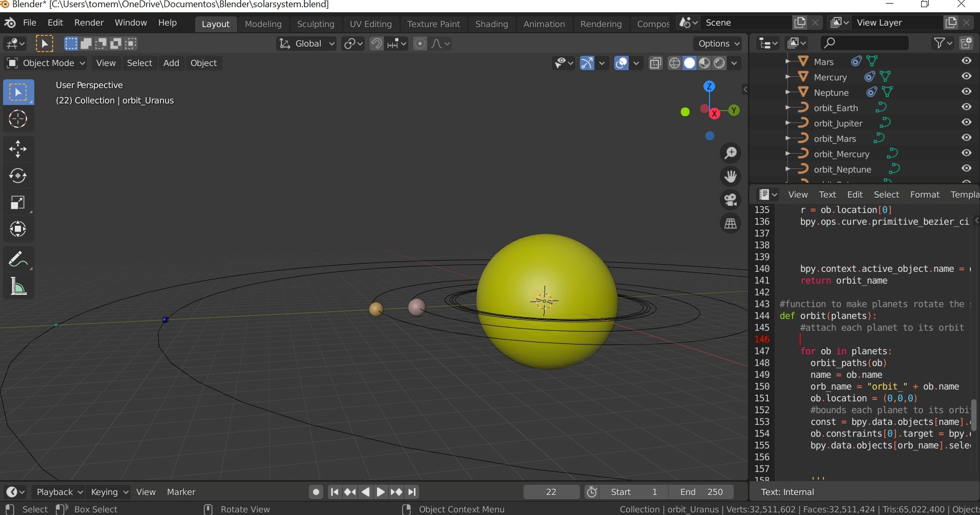Image resolution: width=980 pixels, height=515 pixels.
Task: Switch to the Sculpting workspace tab
Action: point(315,24)
